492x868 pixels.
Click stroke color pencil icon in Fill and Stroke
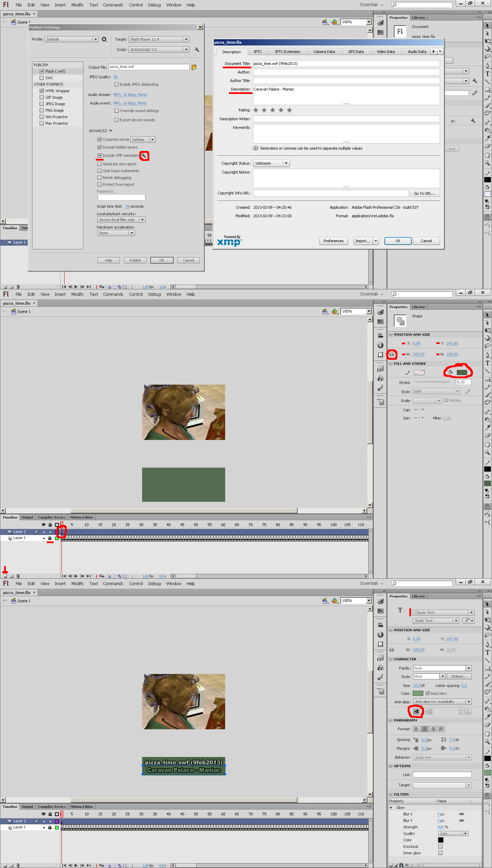[x=408, y=373]
